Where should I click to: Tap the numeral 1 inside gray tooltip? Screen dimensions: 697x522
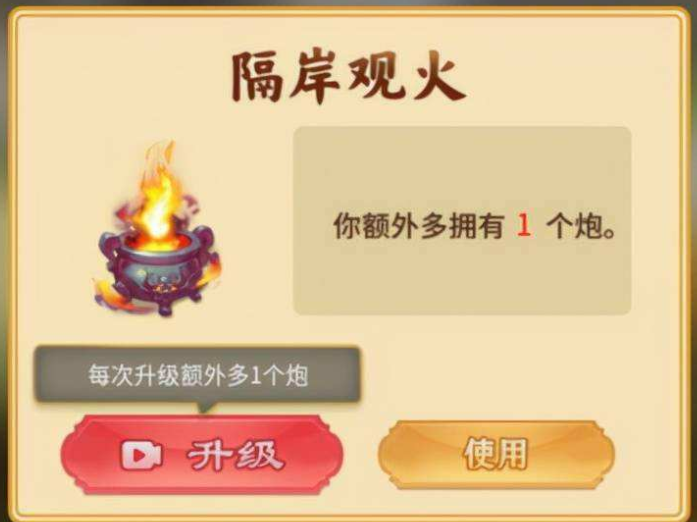[x=255, y=376]
